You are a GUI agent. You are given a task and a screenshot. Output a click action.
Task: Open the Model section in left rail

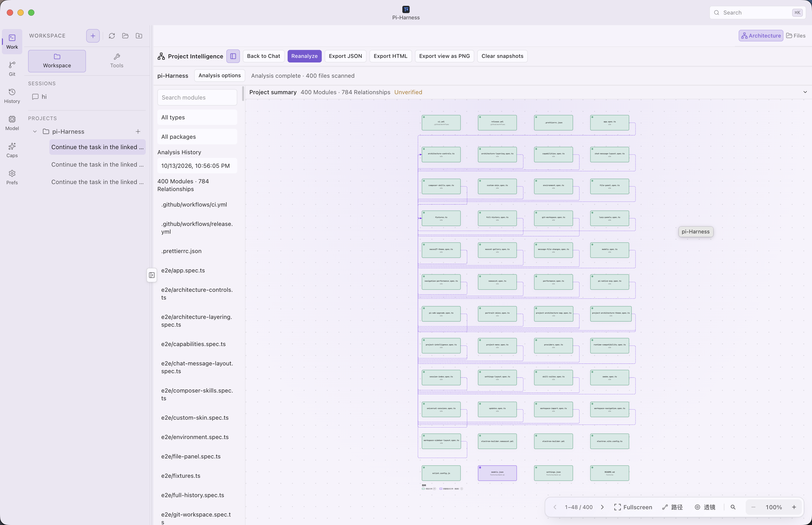[x=12, y=123]
